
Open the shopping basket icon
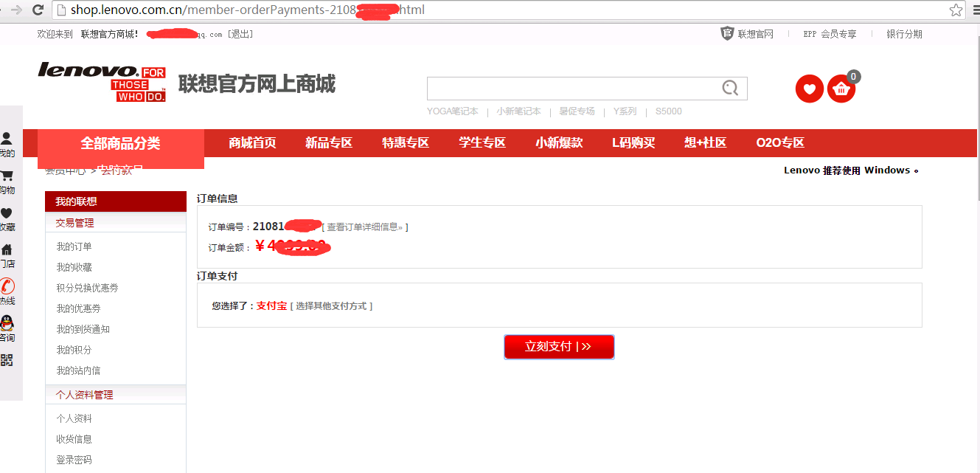pos(841,89)
